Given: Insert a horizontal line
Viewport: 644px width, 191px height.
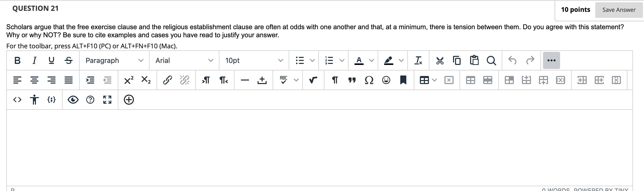Looking at the screenshot, I should 245,80.
